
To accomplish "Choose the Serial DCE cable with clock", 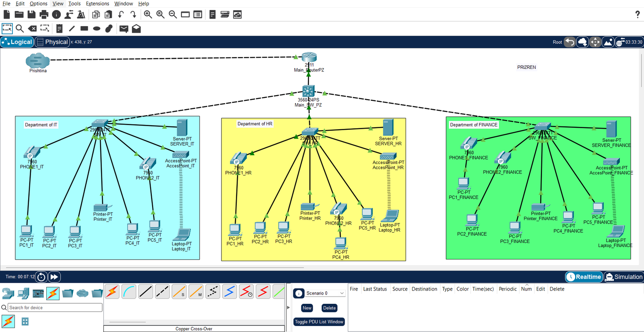I will point(246,291).
